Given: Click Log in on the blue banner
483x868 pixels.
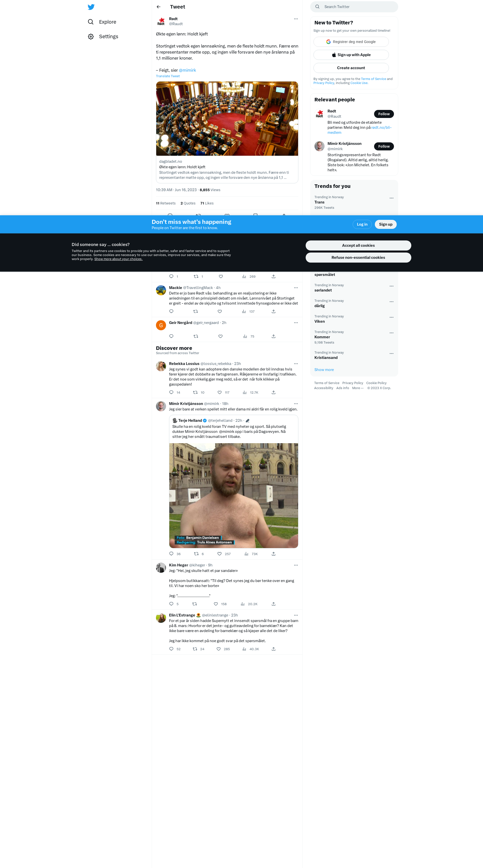Looking at the screenshot, I should tap(362, 224).
